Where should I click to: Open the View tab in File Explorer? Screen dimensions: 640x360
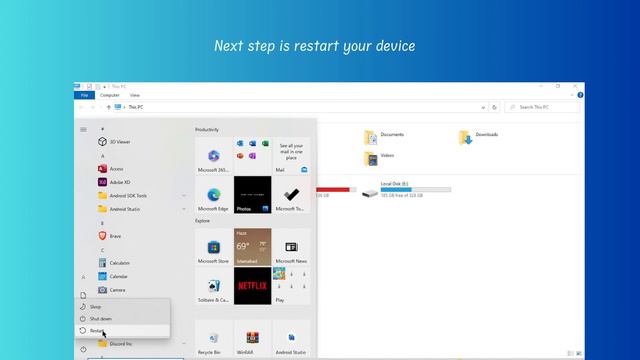click(135, 95)
